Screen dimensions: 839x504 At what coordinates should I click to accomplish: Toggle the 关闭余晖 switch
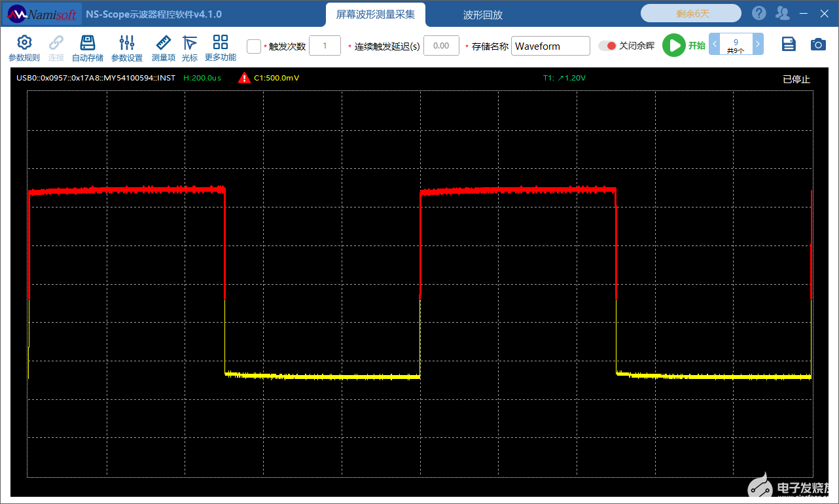tap(607, 46)
